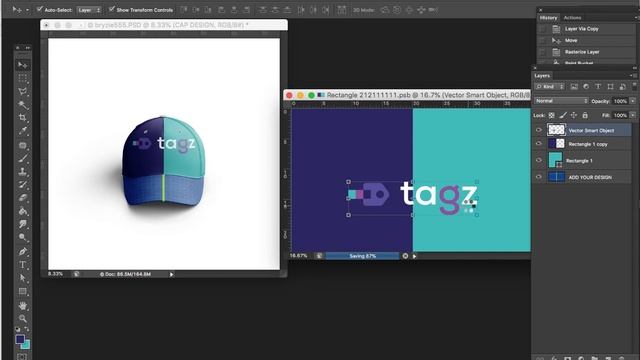Viewport: 640px width, 360px height.
Task: Cancel the Saving progress in psb window
Action: (x=405, y=256)
